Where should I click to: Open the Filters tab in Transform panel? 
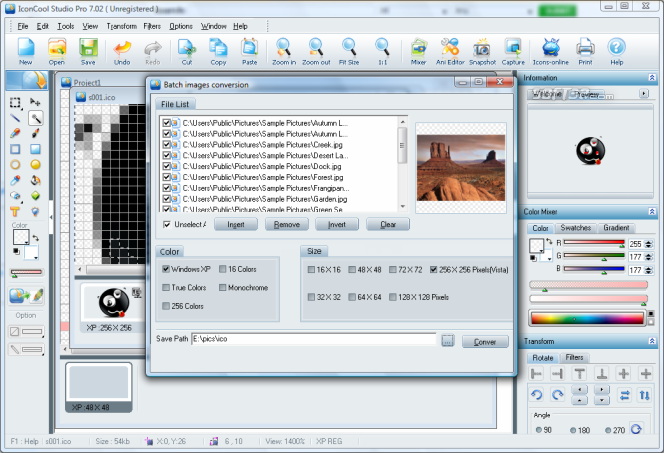[x=574, y=358]
